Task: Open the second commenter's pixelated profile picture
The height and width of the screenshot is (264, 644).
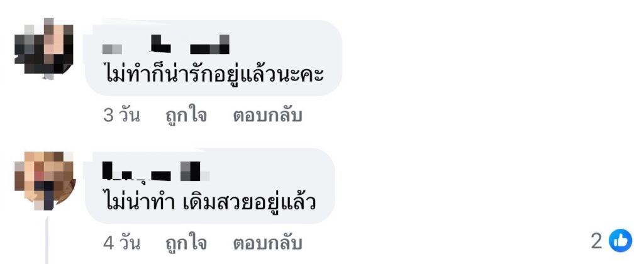Action: tap(45, 180)
